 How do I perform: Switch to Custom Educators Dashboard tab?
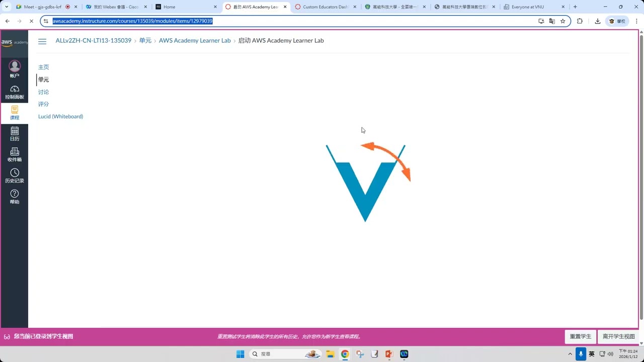click(325, 7)
